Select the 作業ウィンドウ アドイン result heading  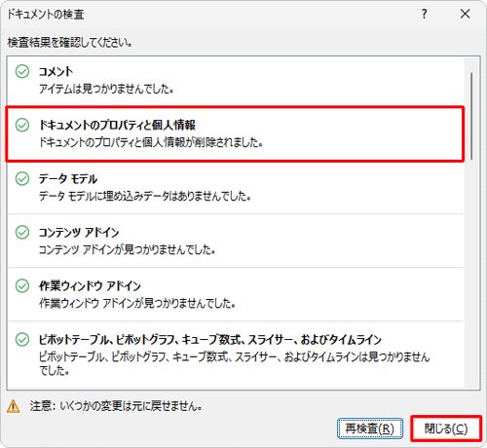[90, 286]
